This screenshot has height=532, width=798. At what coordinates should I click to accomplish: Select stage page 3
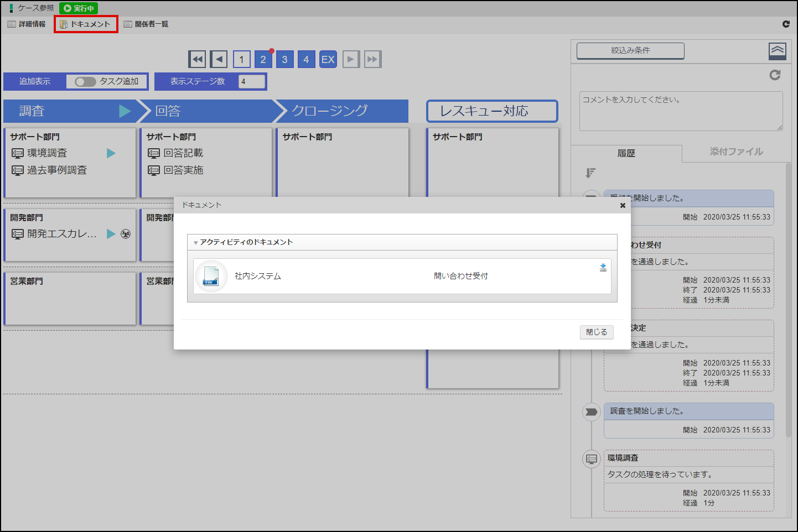click(x=284, y=59)
